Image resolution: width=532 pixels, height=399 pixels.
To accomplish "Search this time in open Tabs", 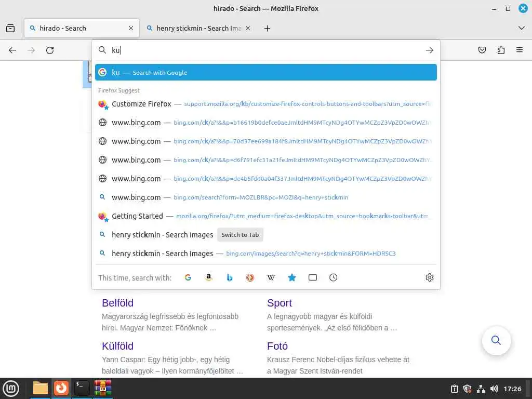I will (312, 277).
